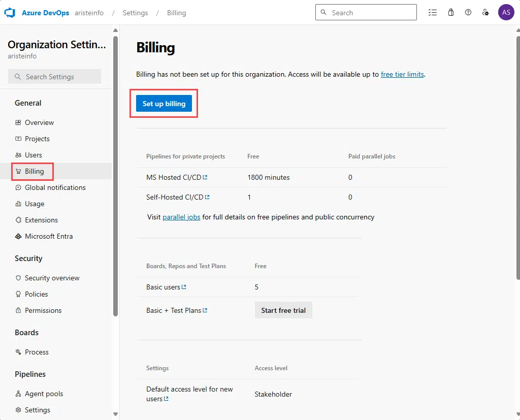
Task: Open Global notifications settings
Action: 55,187
